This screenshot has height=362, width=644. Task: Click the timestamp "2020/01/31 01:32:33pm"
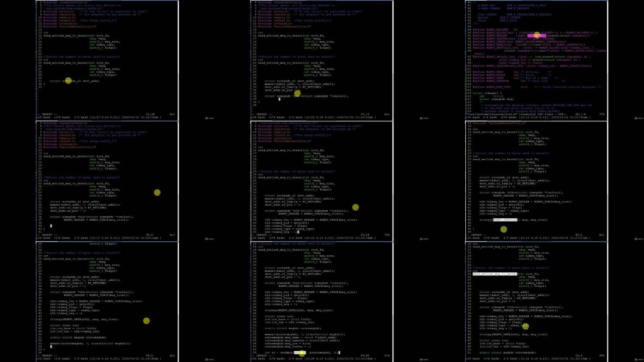click(570, 358)
